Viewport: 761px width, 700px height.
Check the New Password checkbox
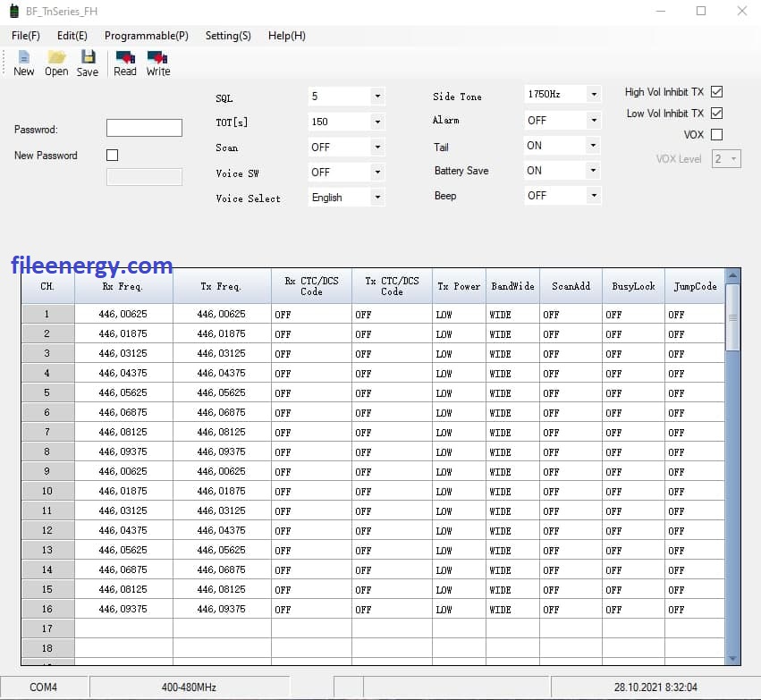pos(112,155)
